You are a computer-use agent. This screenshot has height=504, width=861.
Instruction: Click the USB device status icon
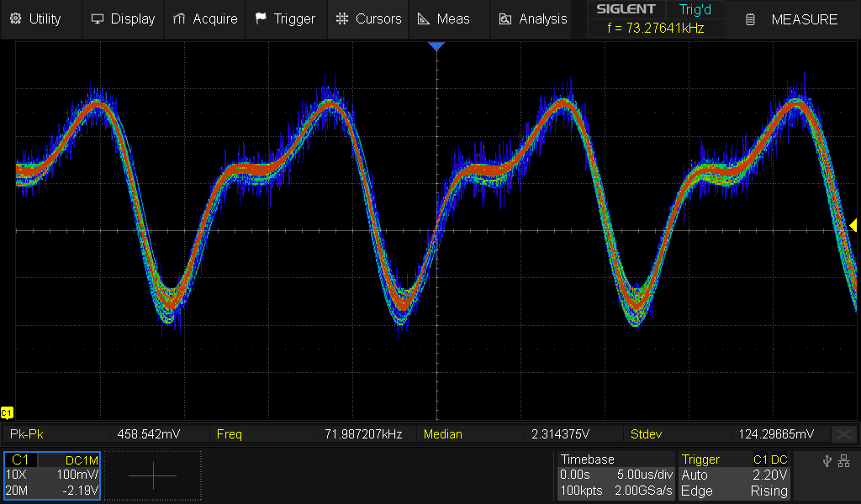tap(827, 460)
